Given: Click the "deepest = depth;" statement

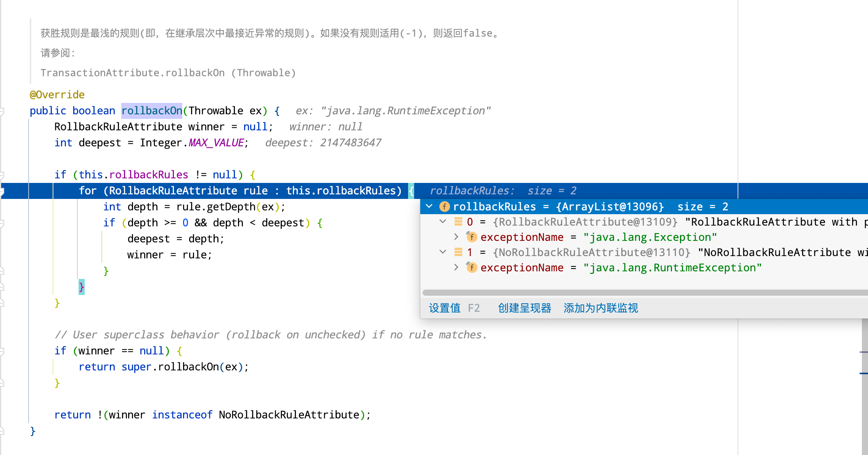Looking at the screenshot, I should (x=176, y=239).
